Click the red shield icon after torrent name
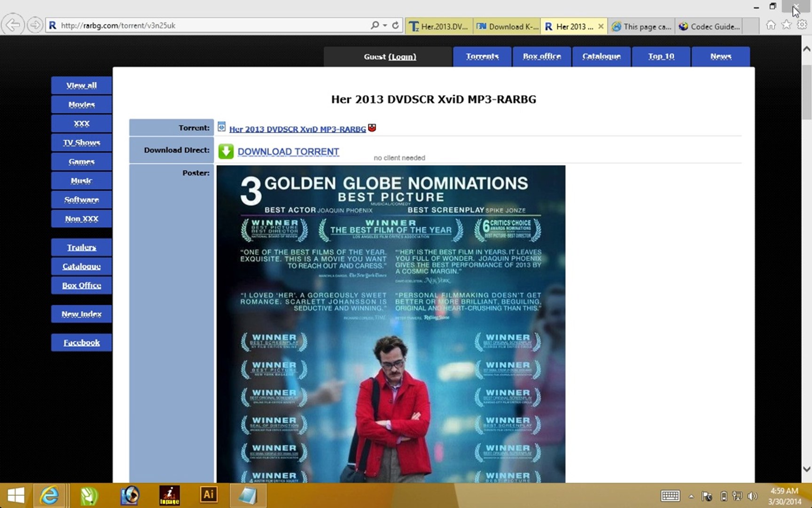Viewport: 812px width, 508px height. click(x=372, y=127)
